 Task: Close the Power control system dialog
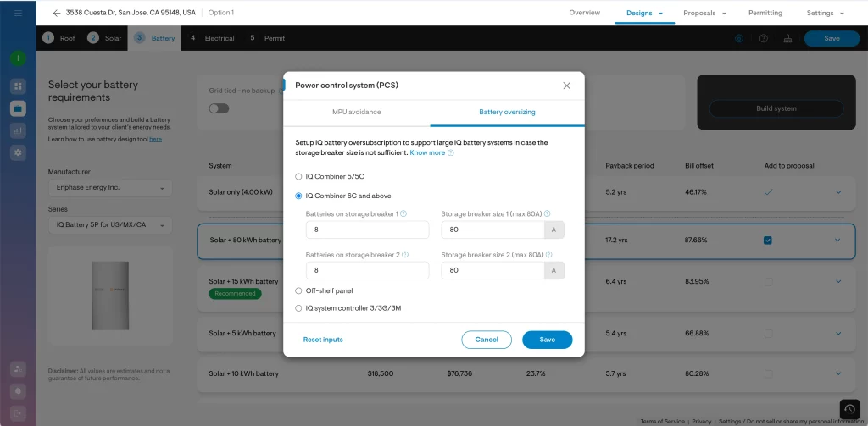[566, 86]
